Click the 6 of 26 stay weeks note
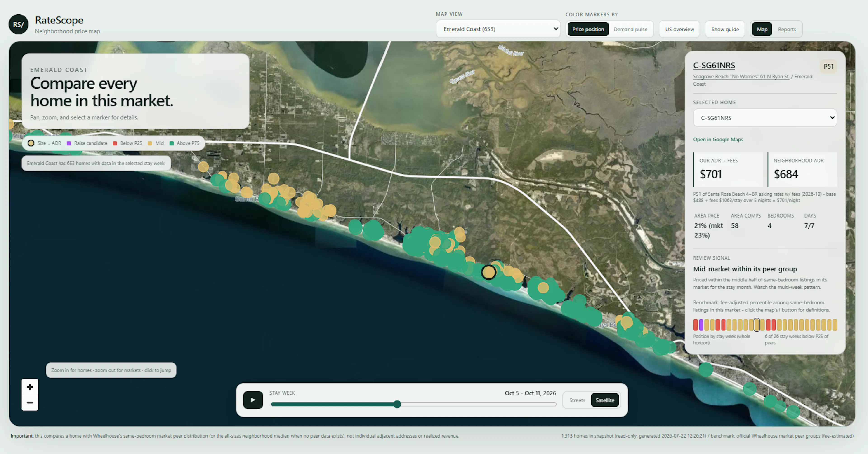Viewport: 868px width, 454px height. coord(796,339)
